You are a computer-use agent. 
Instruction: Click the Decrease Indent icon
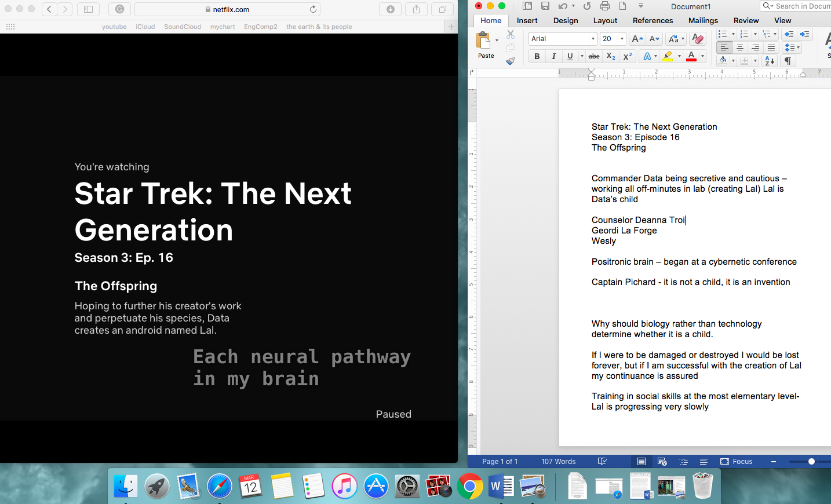[789, 34]
